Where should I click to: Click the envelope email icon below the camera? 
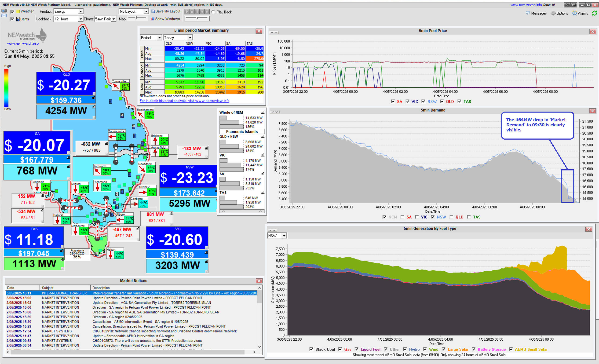(x=4, y=15)
